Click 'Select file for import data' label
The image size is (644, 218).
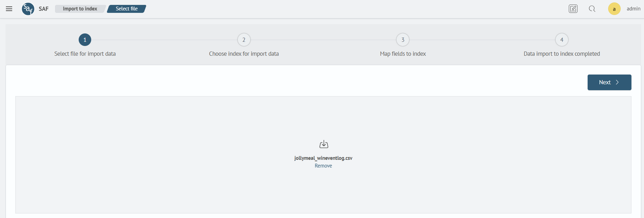(x=85, y=54)
